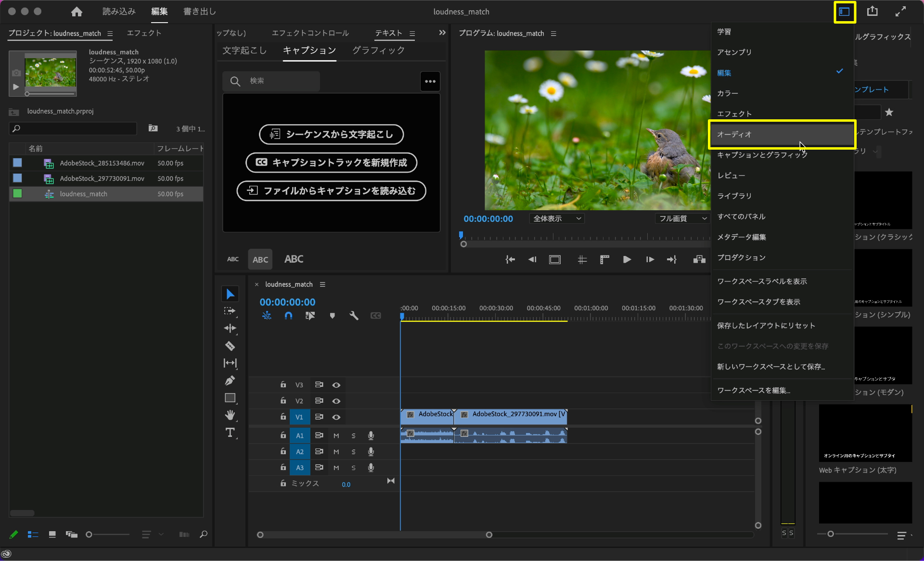The height and width of the screenshot is (561, 924).
Task: Mute audio track A1
Action: [x=336, y=436]
